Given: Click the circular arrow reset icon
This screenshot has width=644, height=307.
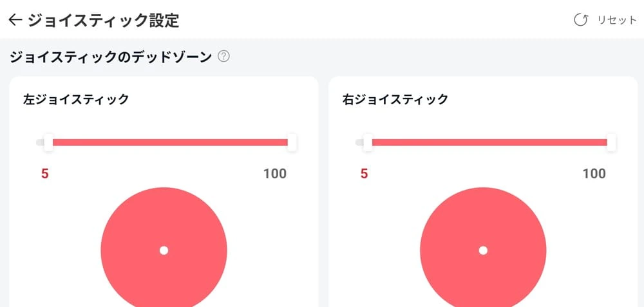Looking at the screenshot, I should (581, 21).
